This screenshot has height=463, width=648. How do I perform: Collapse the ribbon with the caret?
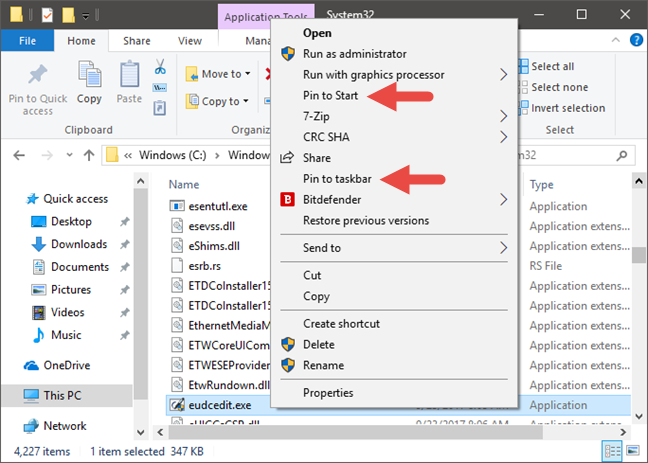(615, 40)
